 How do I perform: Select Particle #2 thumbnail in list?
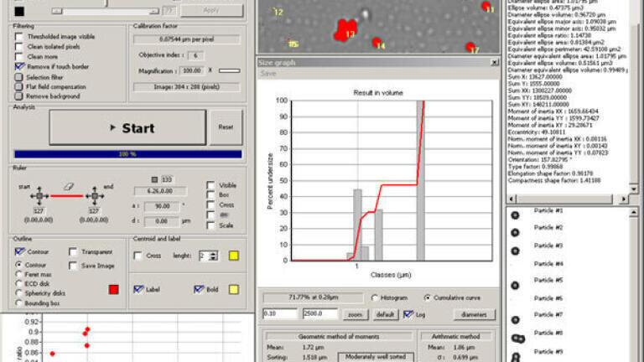[x=515, y=232]
